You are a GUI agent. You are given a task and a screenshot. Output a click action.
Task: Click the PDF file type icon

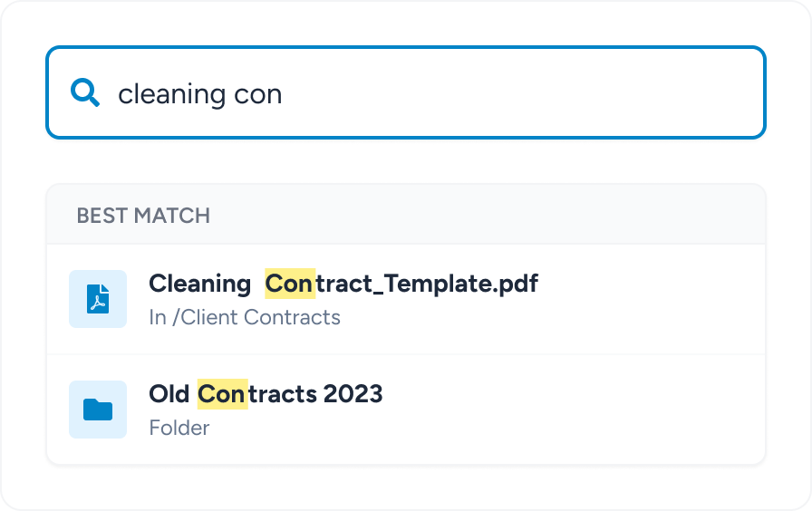point(98,299)
